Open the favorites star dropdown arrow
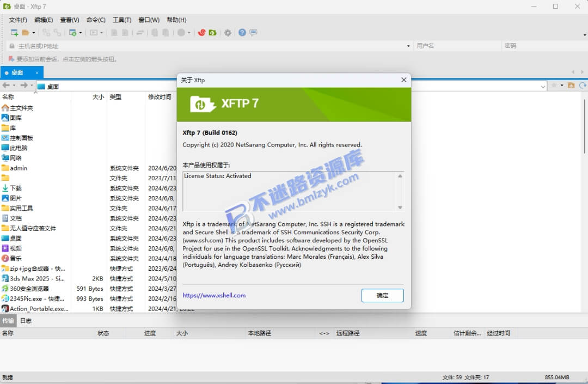The width and height of the screenshot is (588, 384). (562, 86)
